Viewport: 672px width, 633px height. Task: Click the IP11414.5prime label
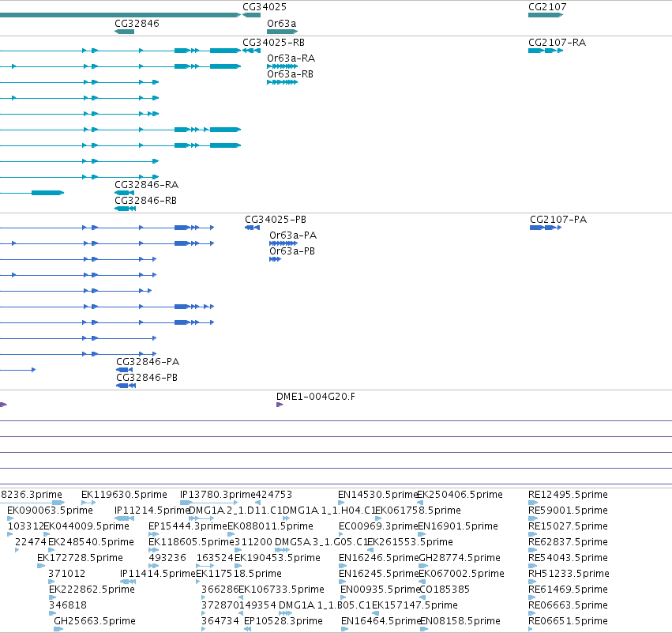(158, 574)
